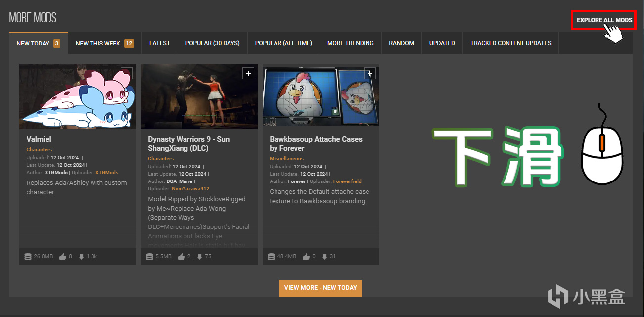Click the Foreverfield uploader link
This screenshot has height=317, width=644.
347,181
